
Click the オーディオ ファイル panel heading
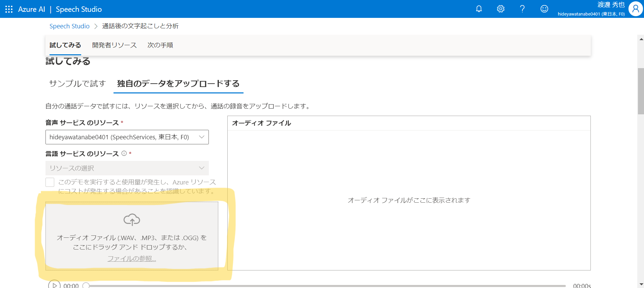(x=261, y=123)
